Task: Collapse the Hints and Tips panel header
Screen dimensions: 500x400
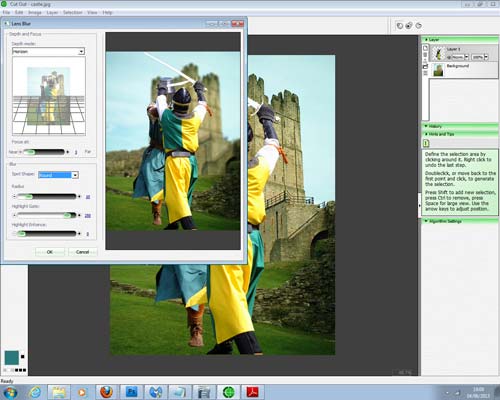Action: (x=460, y=134)
